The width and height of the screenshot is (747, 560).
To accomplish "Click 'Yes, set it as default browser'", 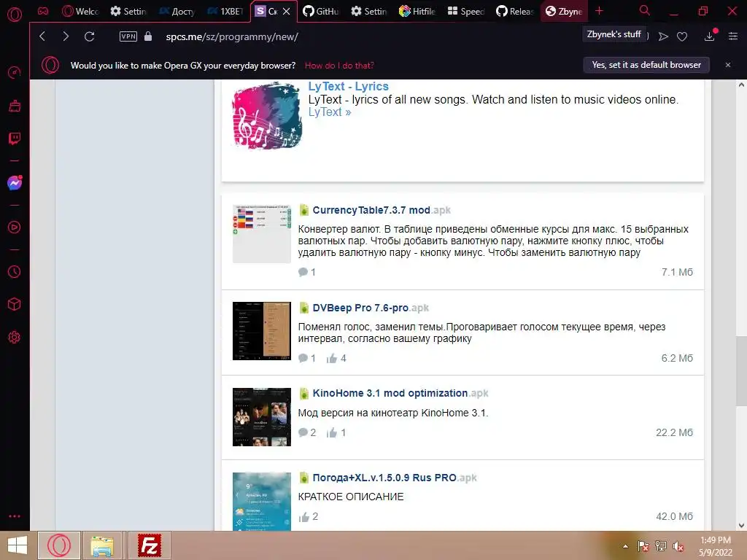I will pyautogui.click(x=646, y=65).
